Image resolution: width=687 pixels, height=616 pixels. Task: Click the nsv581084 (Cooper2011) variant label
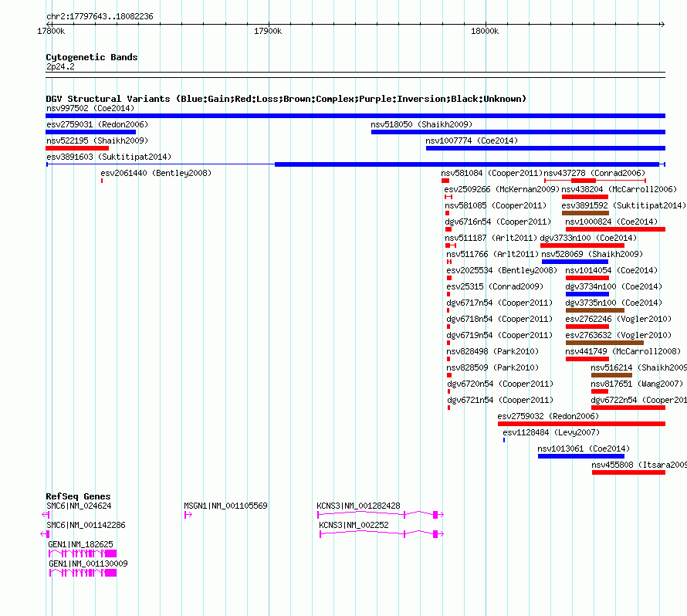492,173
